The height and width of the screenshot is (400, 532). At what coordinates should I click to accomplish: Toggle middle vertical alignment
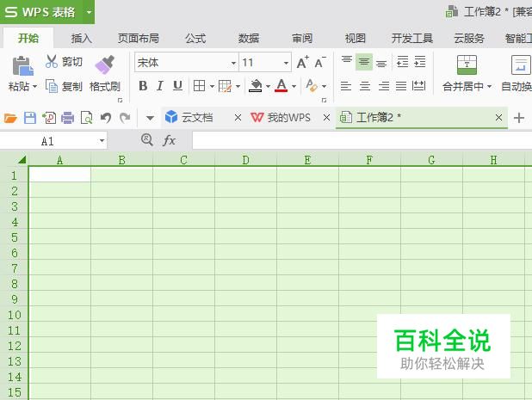tap(364, 62)
